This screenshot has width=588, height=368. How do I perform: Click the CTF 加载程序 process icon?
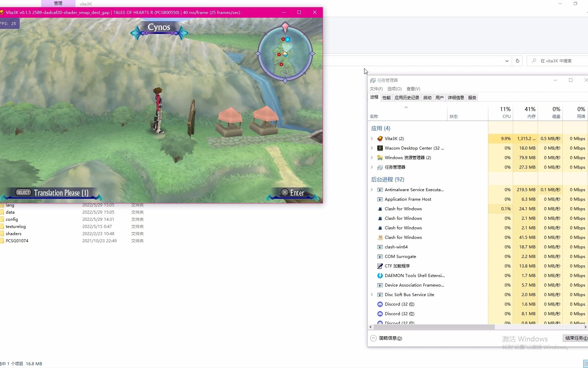point(380,266)
